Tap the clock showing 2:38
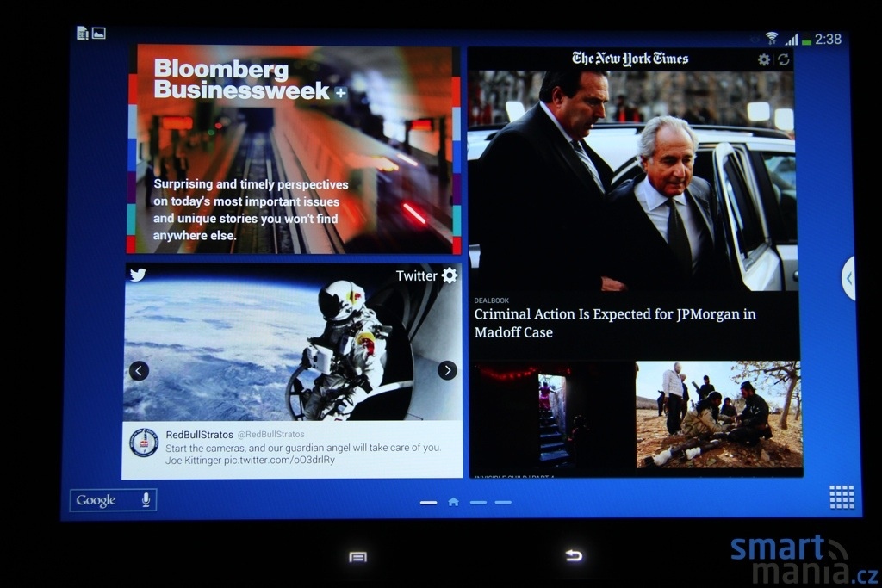This screenshot has width=882, height=588. pyautogui.click(x=828, y=39)
